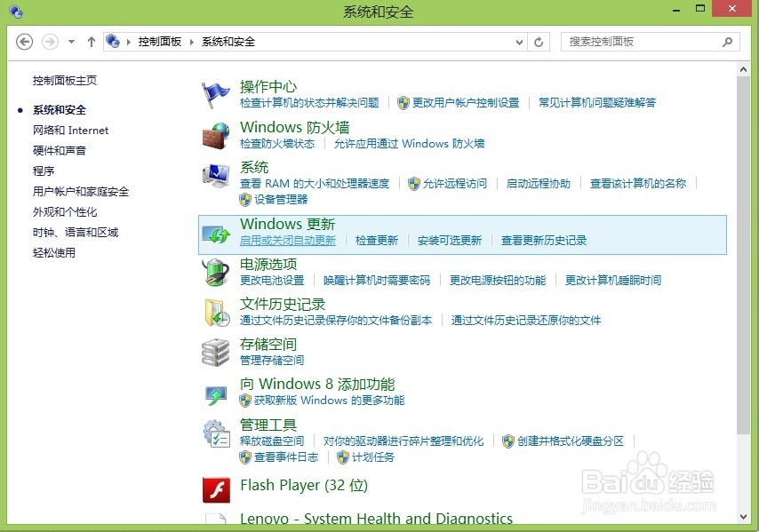Click the Action Center flag icon
The width and height of the screenshot is (759, 532).
(215, 95)
